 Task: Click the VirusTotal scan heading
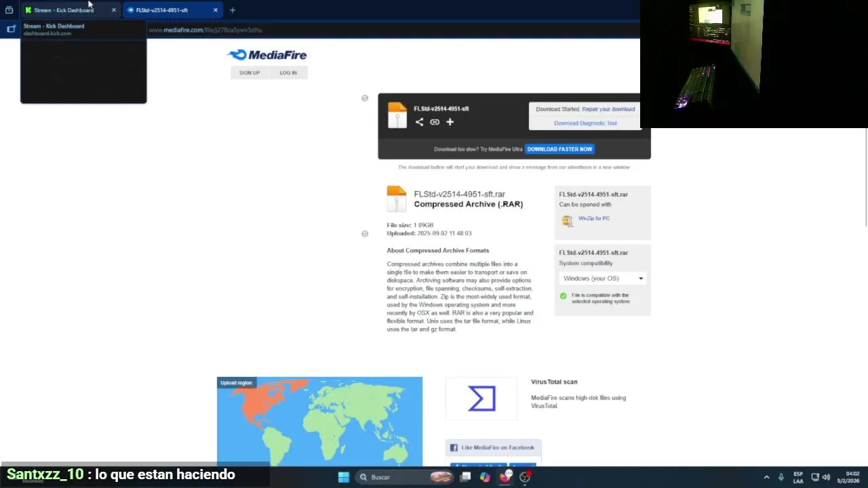coord(554,382)
